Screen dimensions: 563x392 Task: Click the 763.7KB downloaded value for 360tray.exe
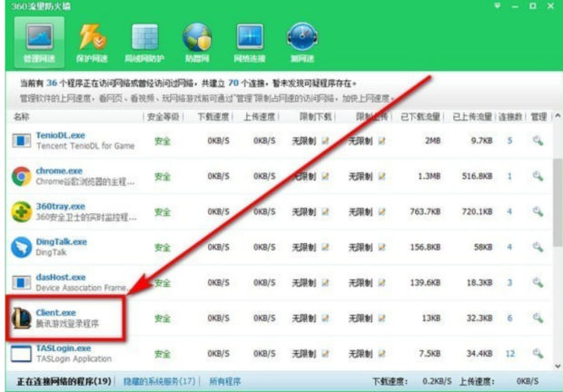[x=425, y=211]
